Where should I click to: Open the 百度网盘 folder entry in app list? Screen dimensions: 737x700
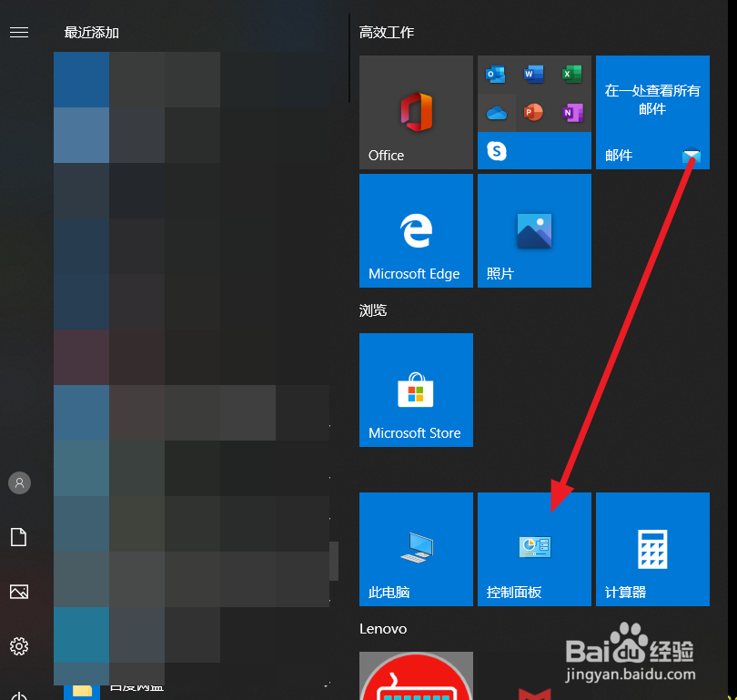pyautogui.click(x=136, y=689)
